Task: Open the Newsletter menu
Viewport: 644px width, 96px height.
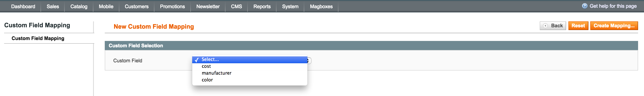Action: pos(208,7)
